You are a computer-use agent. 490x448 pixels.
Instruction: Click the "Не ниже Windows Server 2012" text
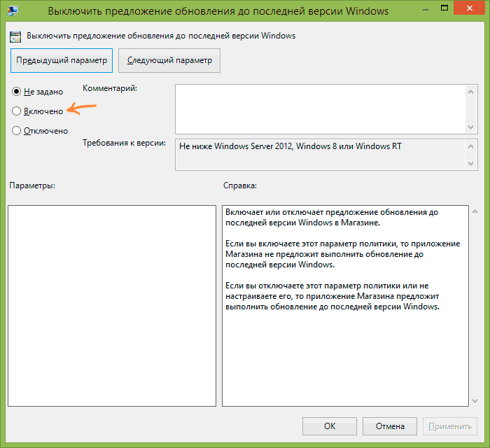pos(290,146)
